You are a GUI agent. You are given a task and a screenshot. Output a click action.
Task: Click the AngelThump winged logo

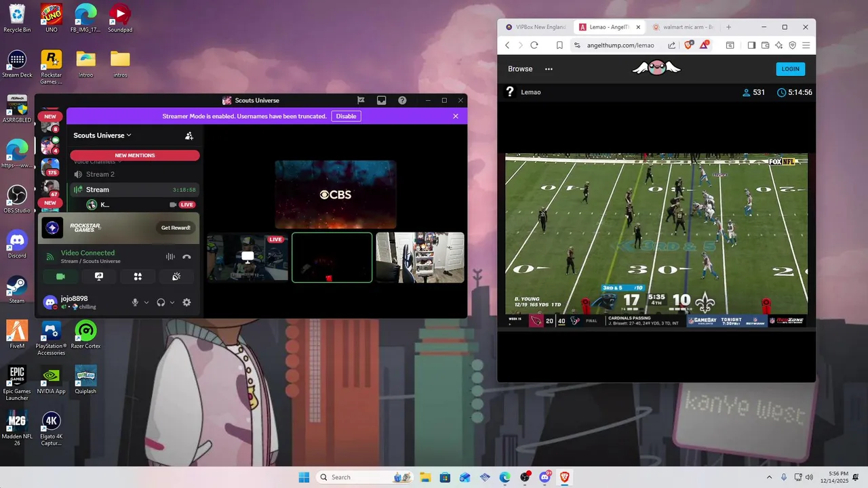coord(656,68)
